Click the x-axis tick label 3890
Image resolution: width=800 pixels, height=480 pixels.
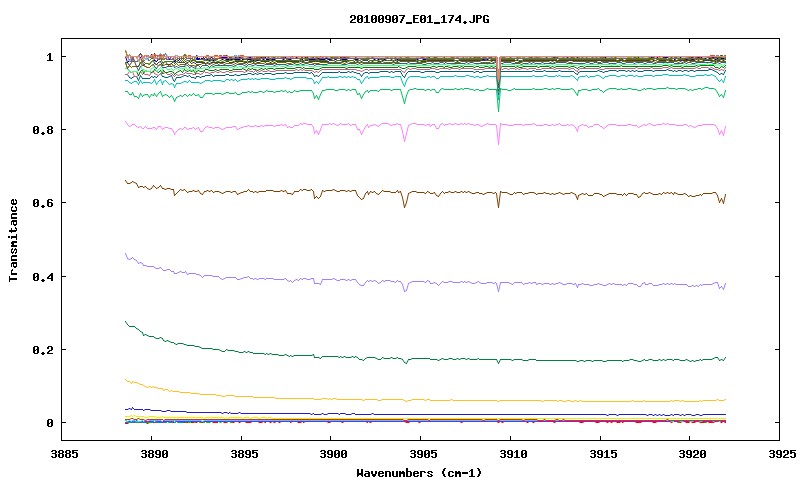(x=154, y=454)
